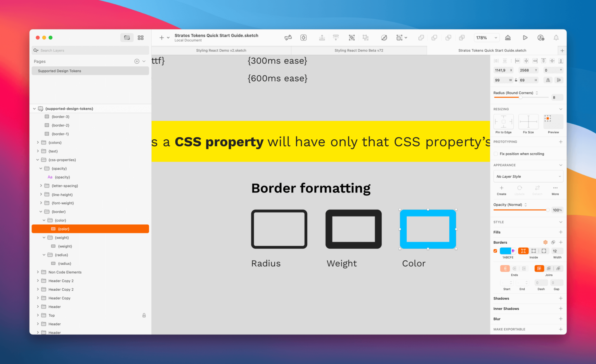Flip the selected layer horizontally
Screen dimensions: 596x364
point(547,80)
